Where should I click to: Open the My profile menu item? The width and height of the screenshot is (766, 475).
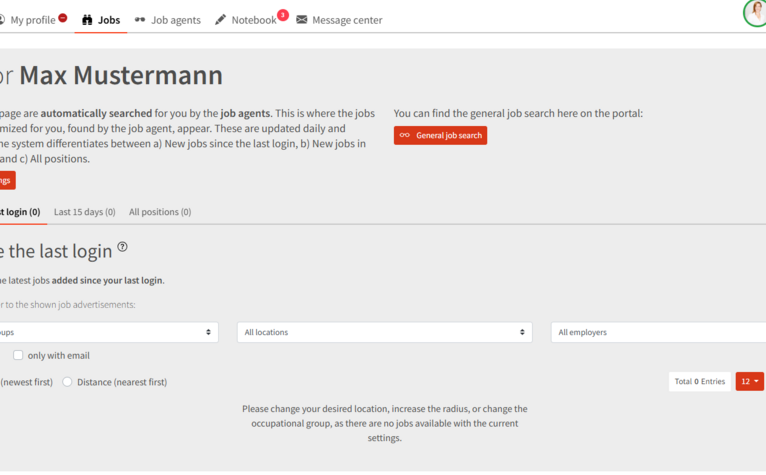32,20
